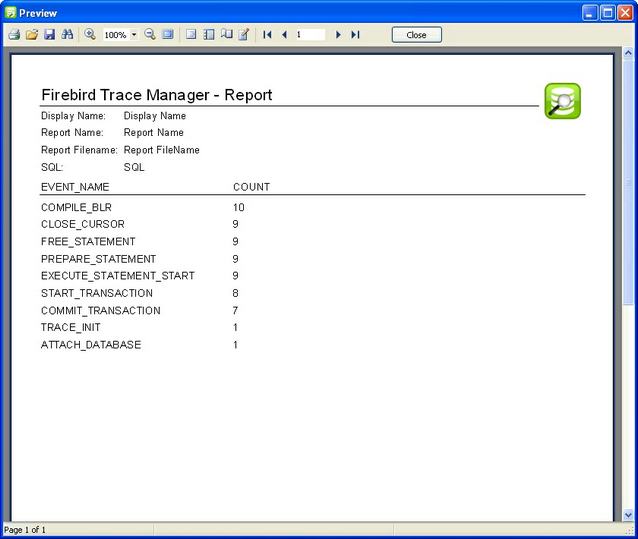Select the CLOSE_CURSOR event name
Image resolution: width=638 pixels, height=539 pixels.
tap(83, 224)
